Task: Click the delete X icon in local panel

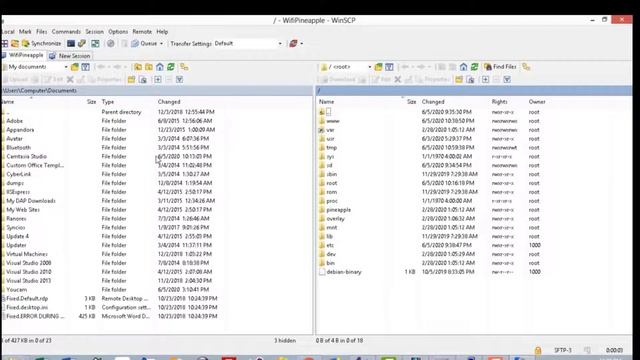Action: click(70, 80)
